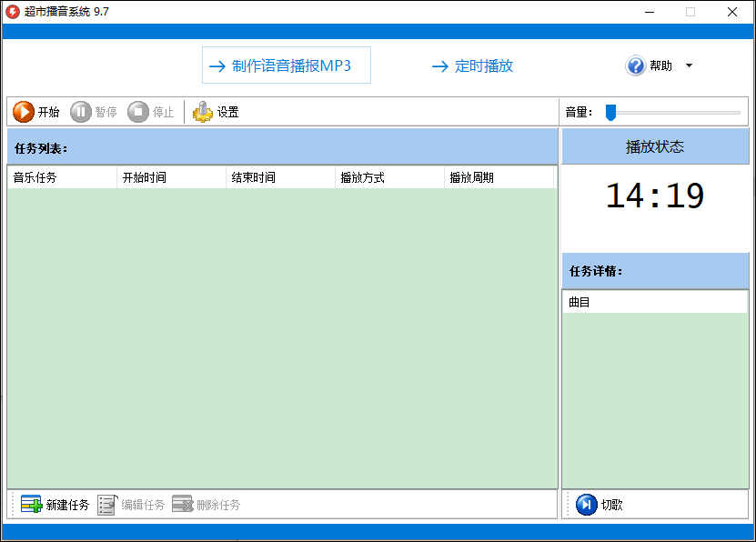Click the 暂停 pause icon
Viewport: 756px width, 542px height.
coord(83,111)
